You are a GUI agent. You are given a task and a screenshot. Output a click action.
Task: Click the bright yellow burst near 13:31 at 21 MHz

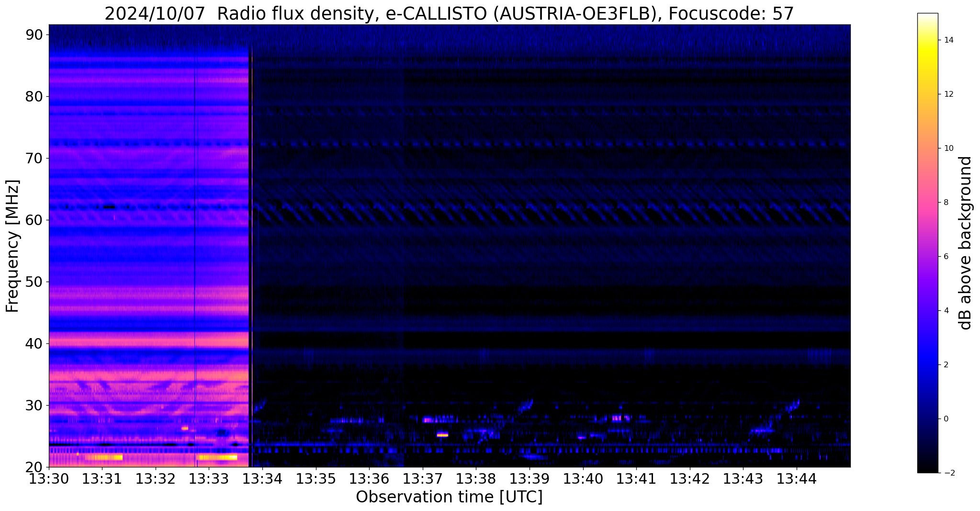click(x=104, y=458)
